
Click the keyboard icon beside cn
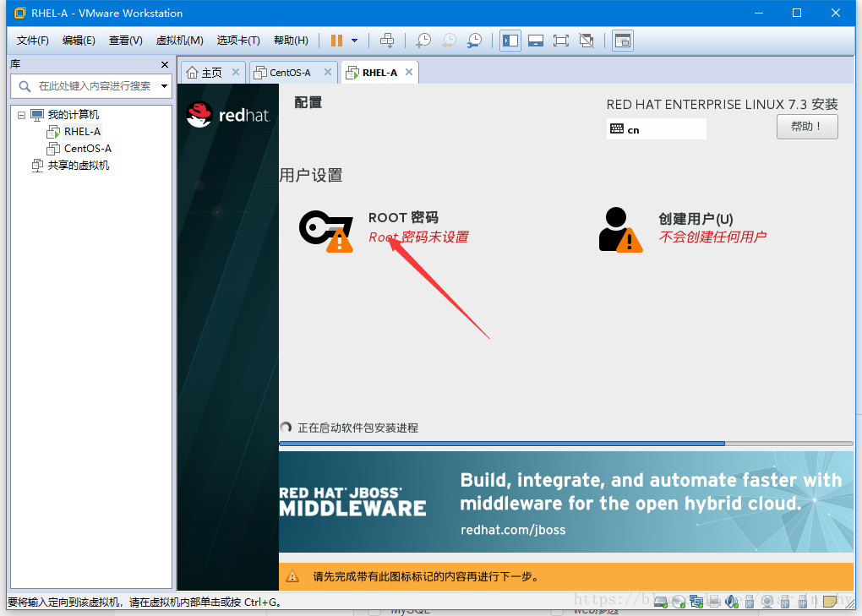[617, 128]
